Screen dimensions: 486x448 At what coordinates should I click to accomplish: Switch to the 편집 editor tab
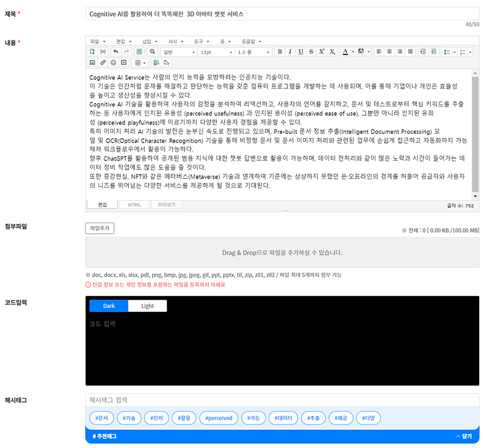(102, 205)
